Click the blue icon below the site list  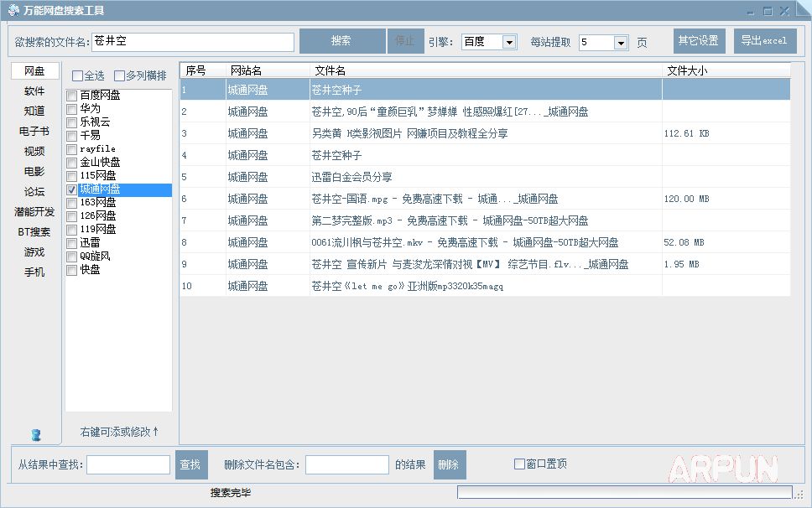tap(35, 434)
